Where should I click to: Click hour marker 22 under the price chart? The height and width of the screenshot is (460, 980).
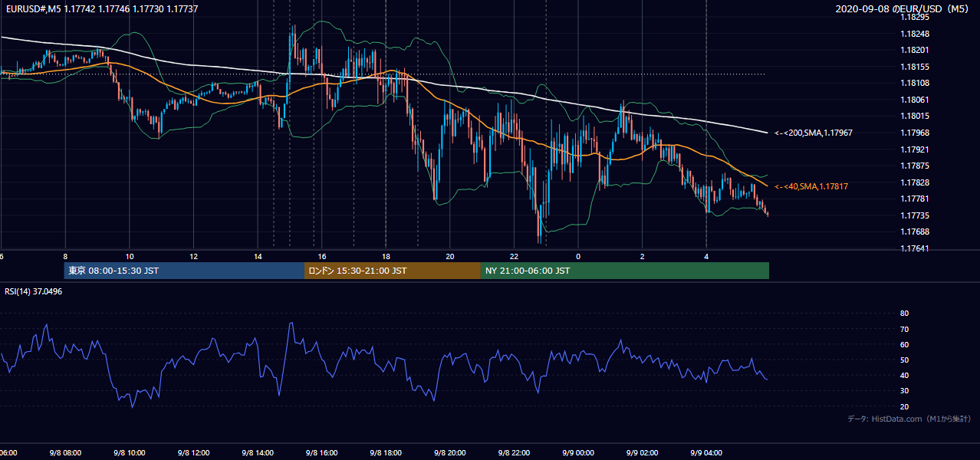pyautogui.click(x=514, y=256)
